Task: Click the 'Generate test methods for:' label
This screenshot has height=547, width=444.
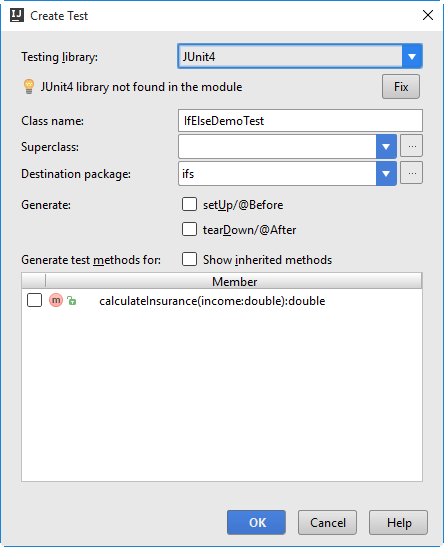Action: tap(91, 260)
